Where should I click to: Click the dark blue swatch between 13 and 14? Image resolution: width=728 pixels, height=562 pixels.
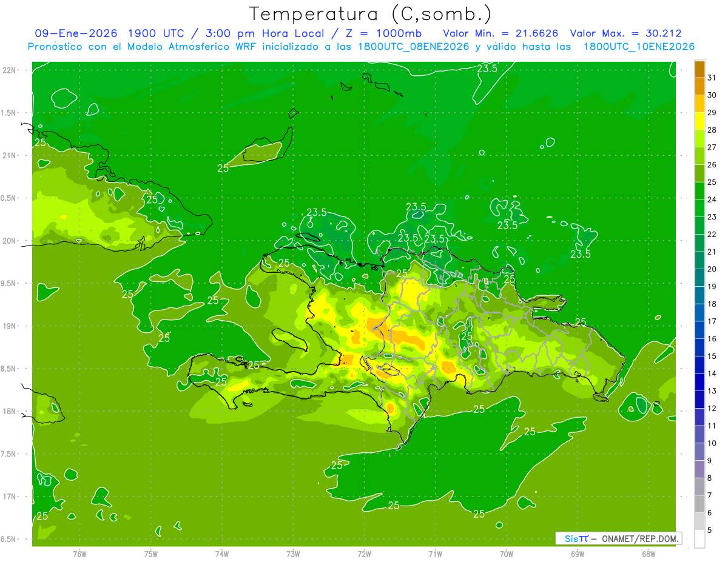[x=699, y=383]
